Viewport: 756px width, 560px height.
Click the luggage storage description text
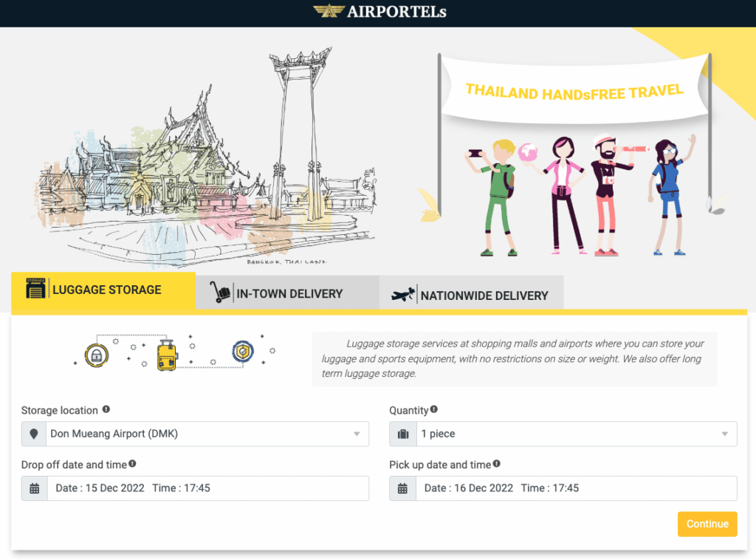click(514, 358)
